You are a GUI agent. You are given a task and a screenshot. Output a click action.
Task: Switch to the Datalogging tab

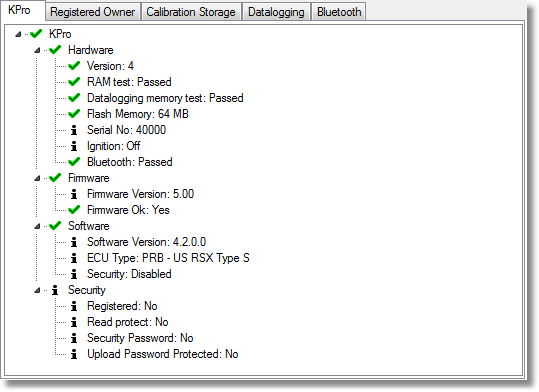276,12
